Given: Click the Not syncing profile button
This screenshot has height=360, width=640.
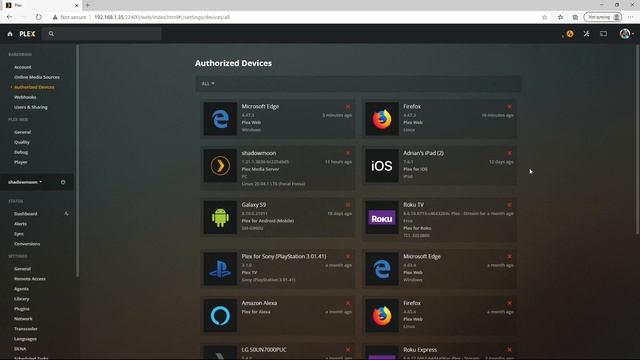Looking at the screenshot, I should tap(603, 17).
